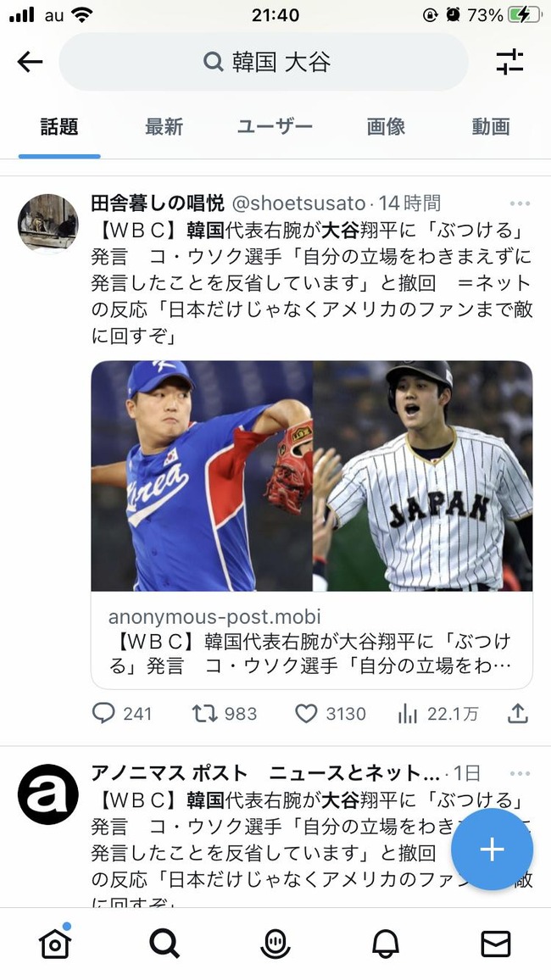Switch to the 画像 tab
Viewport: 551px width, 980px height.
386,127
